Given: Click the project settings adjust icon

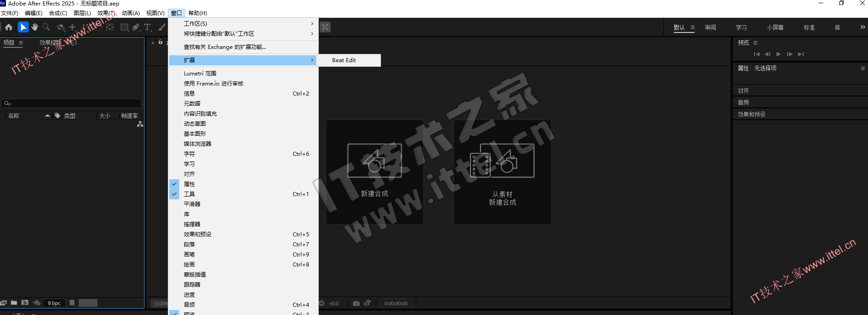Looking at the screenshot, I should pyautogui.click(x=37, y=303).
